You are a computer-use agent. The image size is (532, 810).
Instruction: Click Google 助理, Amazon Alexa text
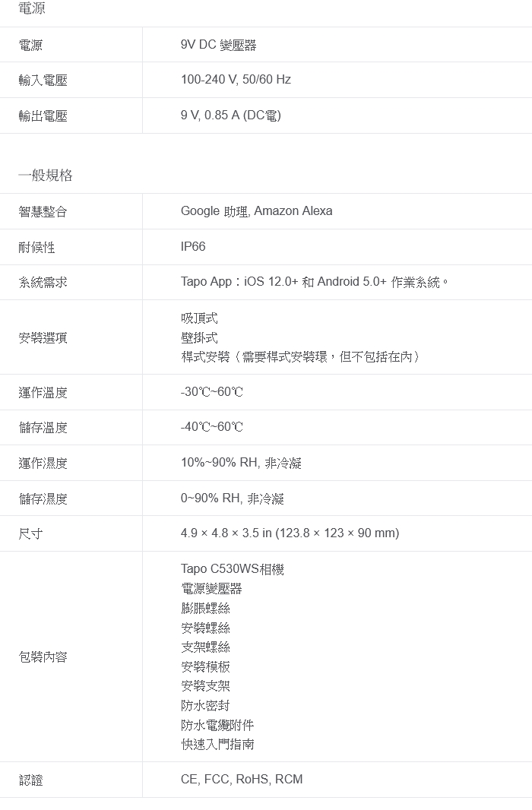tap(256, 211)
